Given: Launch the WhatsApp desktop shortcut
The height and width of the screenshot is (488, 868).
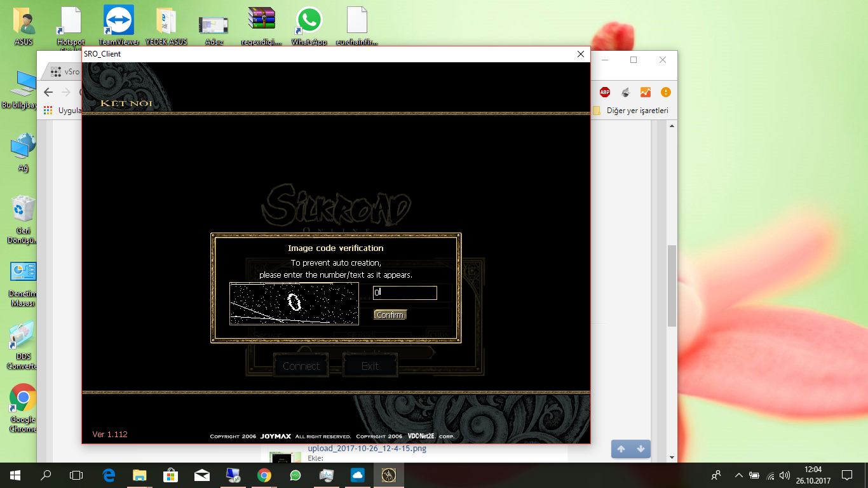Looking at the screenshot, I should click(x=309, y=27).
